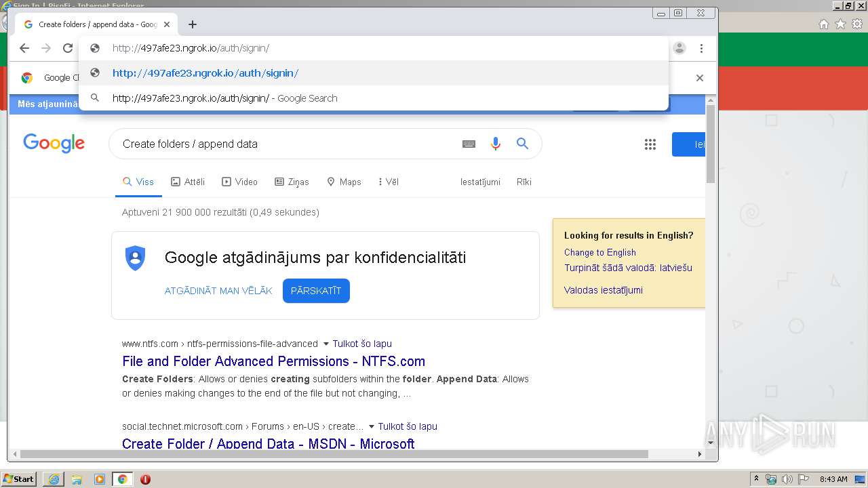Choose the Google Search suggestion for ngrok URL
868x488 pixels.
click(x=374, y=98)
